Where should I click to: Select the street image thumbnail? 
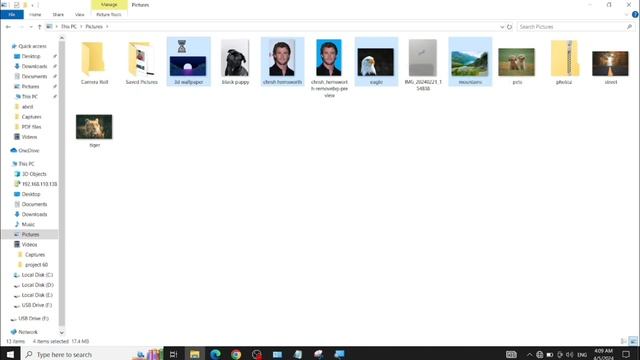click(611, 63)
